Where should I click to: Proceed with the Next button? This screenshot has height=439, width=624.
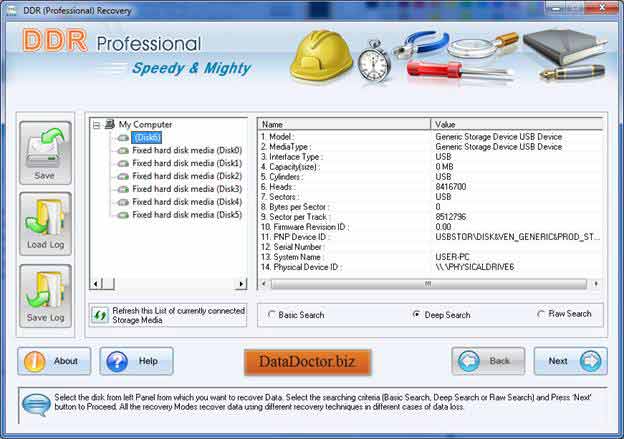(x=570, y=361)
